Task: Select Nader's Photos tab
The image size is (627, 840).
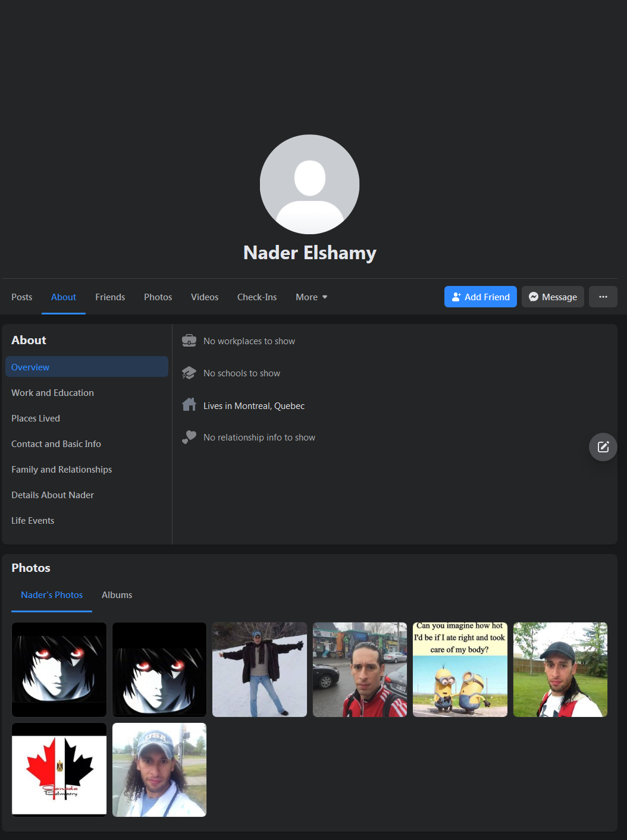Action: pyautogui.click(x=52, y=595)
